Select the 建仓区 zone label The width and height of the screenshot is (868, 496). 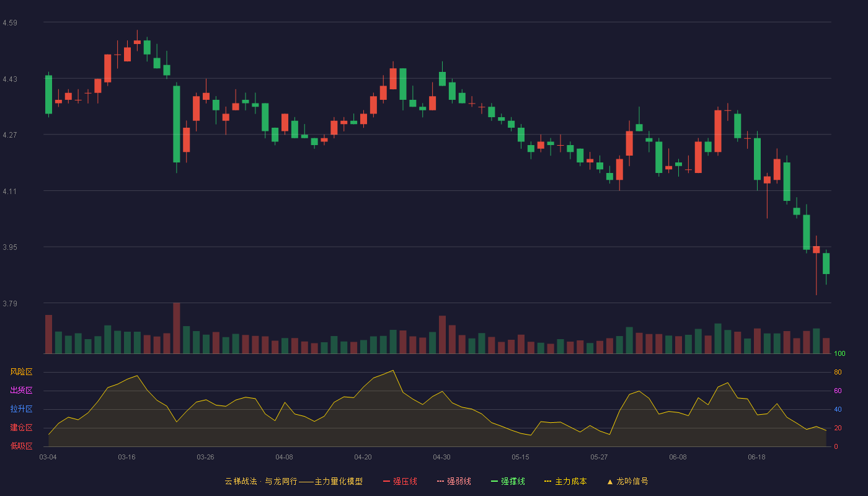click(x=21, y=428)
